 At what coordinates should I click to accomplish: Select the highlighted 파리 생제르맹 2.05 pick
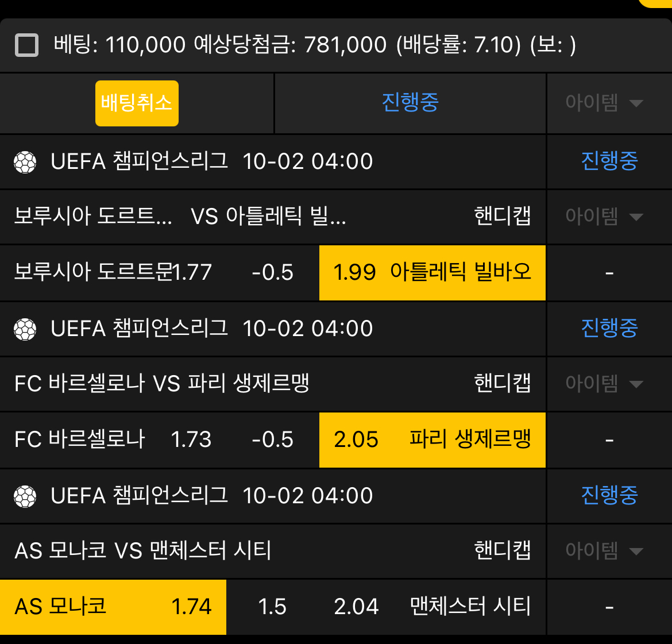pyautogui.click(x=432, y=439)
